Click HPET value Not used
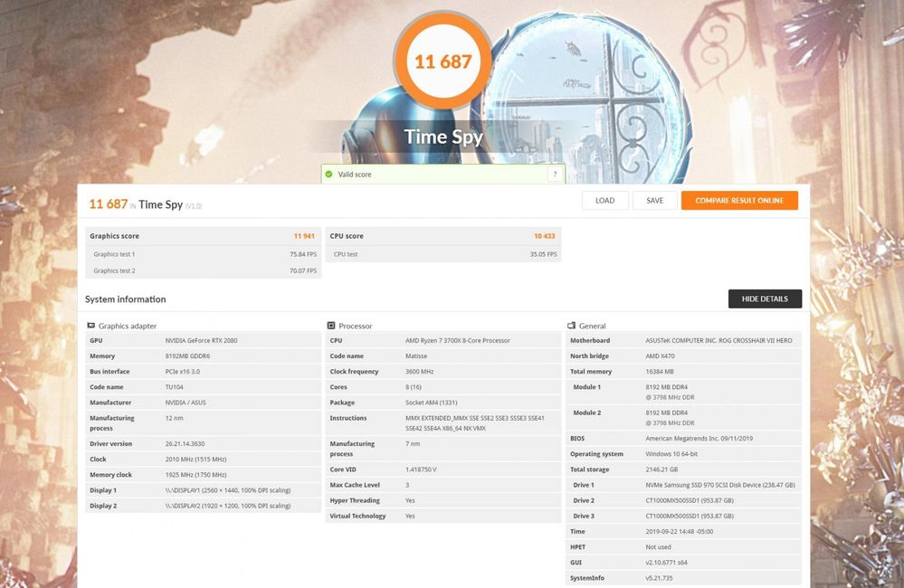The image size is (904, 588). click(658, 547)
